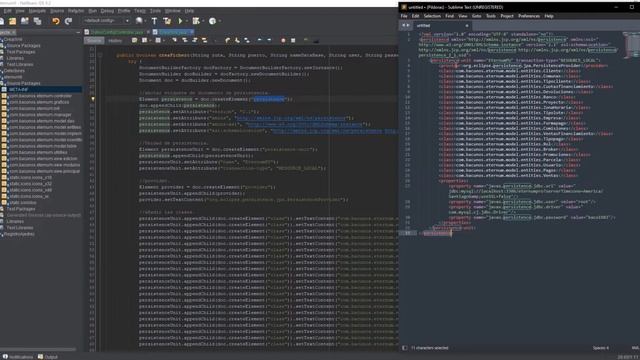The width and height of the screenshot is (640, 360).
Task: Open Goto menu in Sublime Text
Action: 476,16
